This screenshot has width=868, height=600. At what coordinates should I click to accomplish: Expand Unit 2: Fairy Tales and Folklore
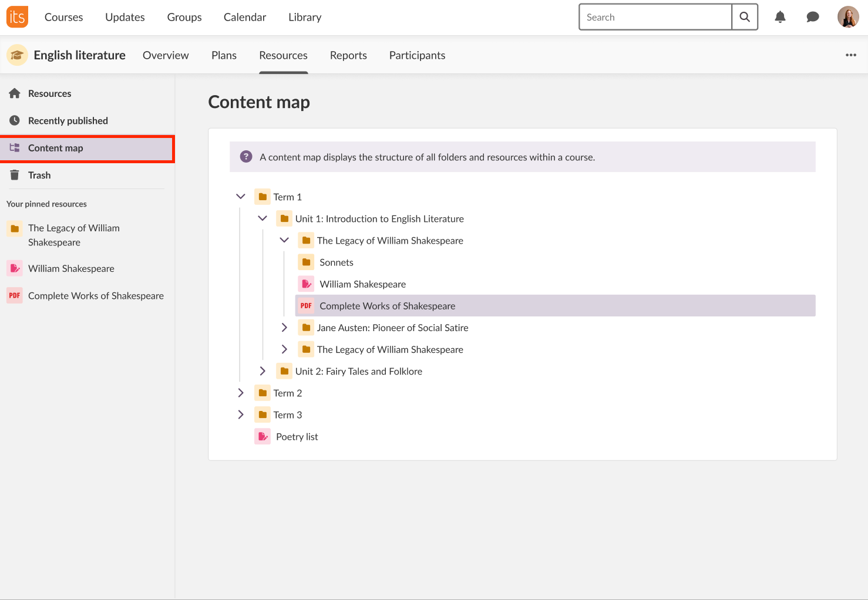263,371
